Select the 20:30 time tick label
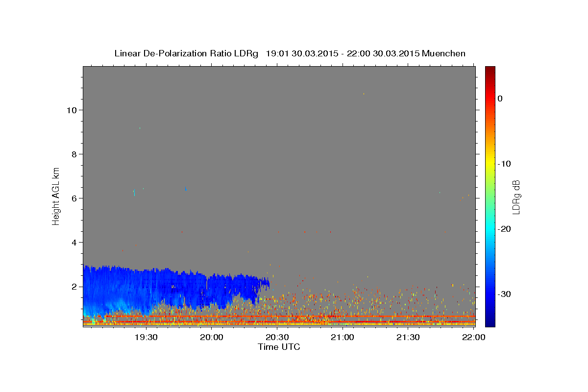The height and width of the screenshot is (392, 588). pyautogui.click(x=277, y=337)
